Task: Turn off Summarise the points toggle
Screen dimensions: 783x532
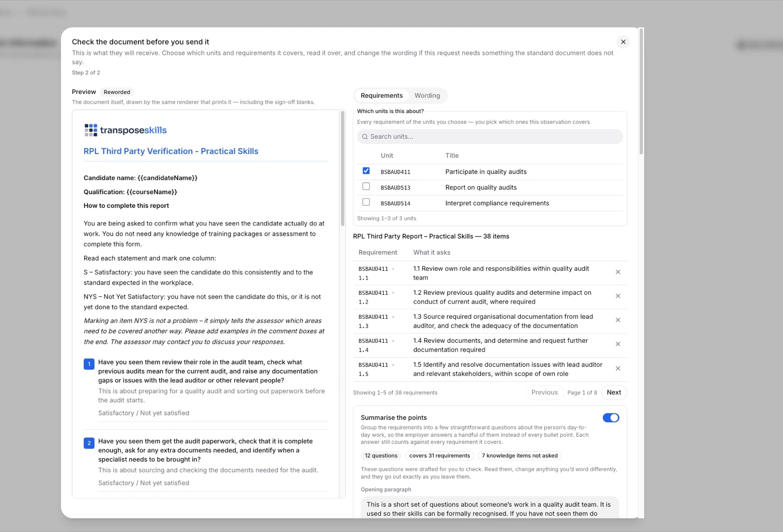Action: click(611, 418)
